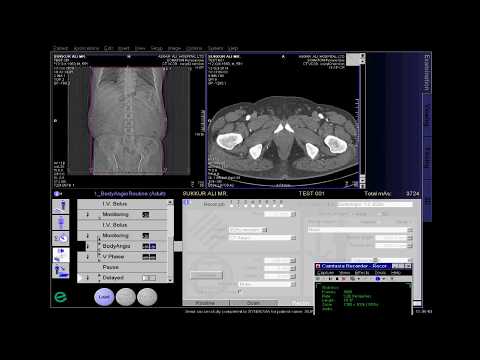Click the Total mAs value 3724
Image resolution: width=480 pixels, height=360 pixels.
[413, 194]
